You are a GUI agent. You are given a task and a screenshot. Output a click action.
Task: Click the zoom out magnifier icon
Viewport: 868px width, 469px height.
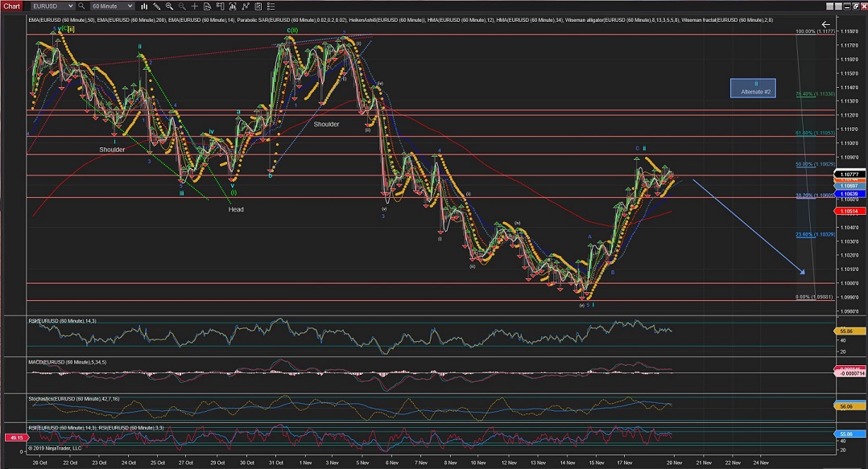[182, 6]
